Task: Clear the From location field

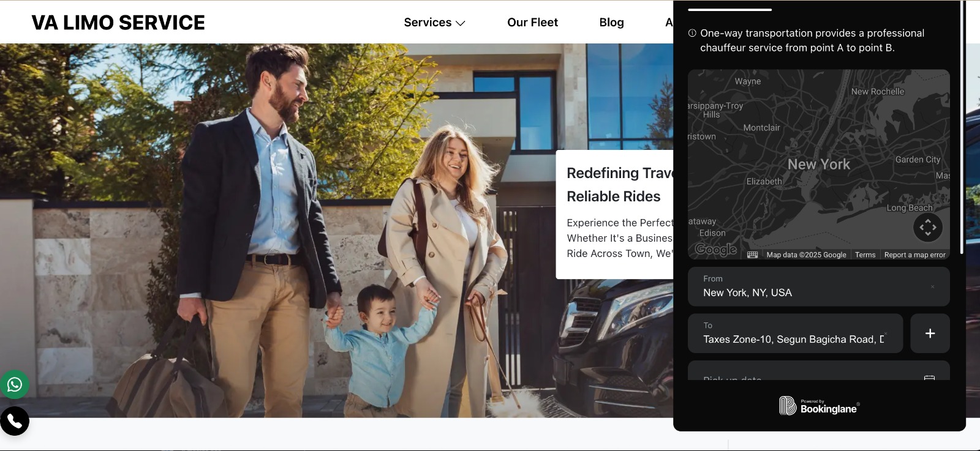Action: [933, 286]
